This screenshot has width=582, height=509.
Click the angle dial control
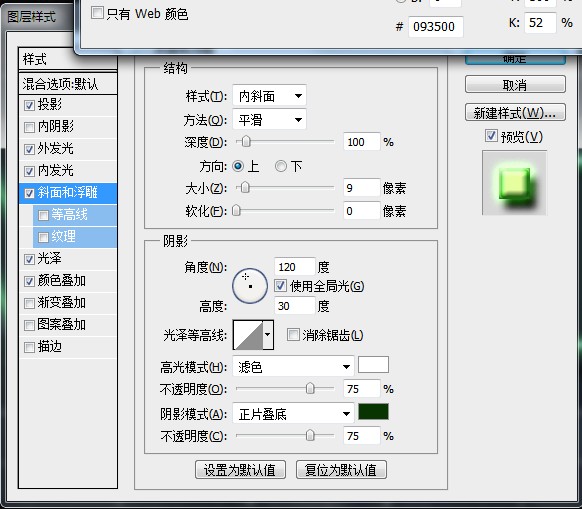250,286
